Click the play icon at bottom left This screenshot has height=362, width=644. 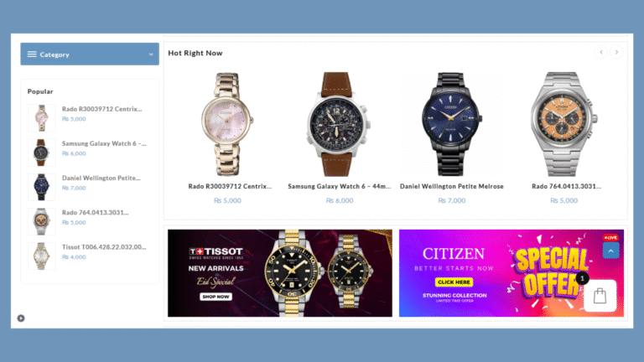pos(21,318)
